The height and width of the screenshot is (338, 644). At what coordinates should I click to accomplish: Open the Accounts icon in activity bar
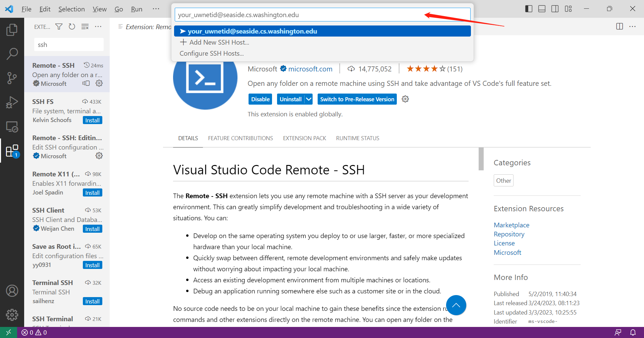[x=12, y=291]
